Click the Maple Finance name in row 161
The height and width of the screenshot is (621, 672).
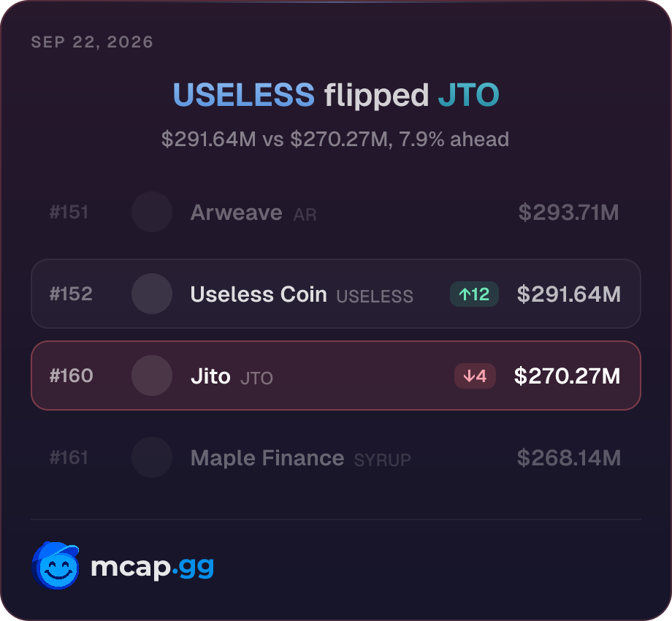coord(267,458)
